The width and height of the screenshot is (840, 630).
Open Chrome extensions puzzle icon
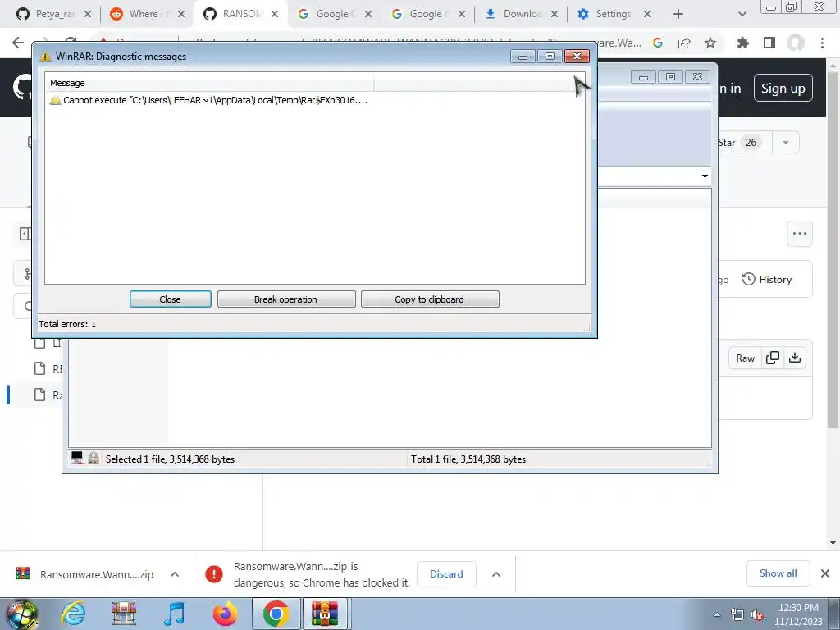pos(743,43)
